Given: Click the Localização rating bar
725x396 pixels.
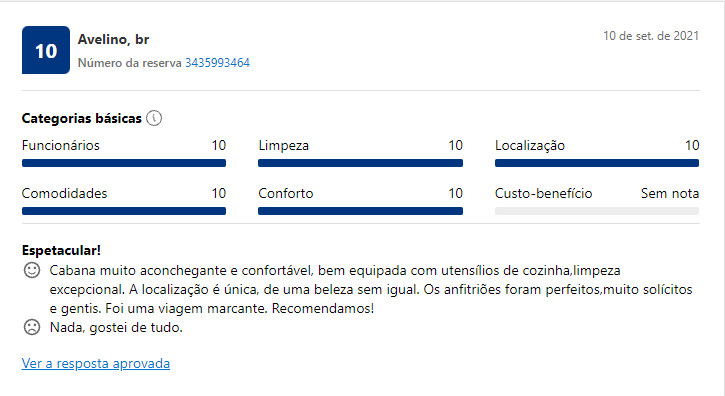Looking at the screenshot, I should 597,163.
